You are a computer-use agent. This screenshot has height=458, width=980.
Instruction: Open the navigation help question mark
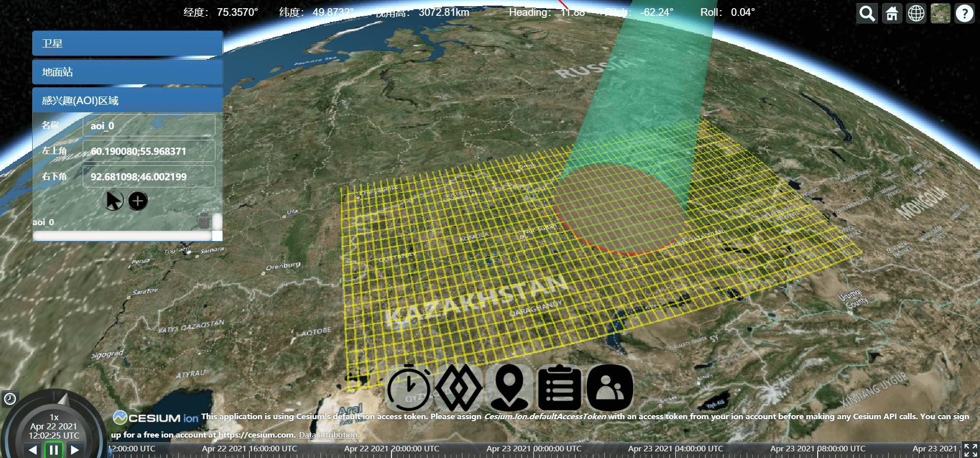click(964, 13)
